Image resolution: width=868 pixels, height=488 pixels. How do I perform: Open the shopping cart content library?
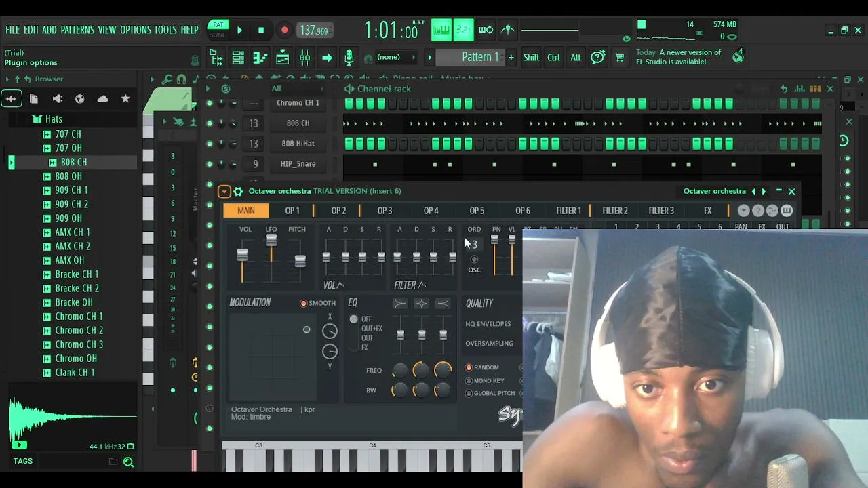click(620, 58)
